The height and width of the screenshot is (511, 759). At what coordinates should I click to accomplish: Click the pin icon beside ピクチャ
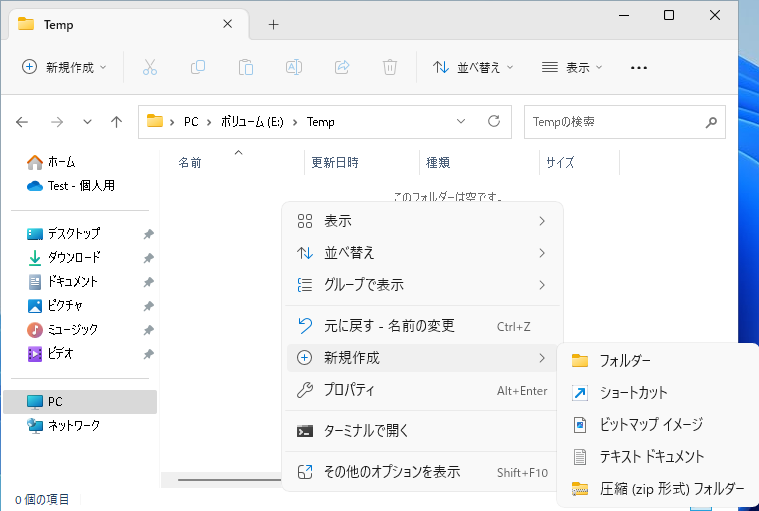pos(149,306)
